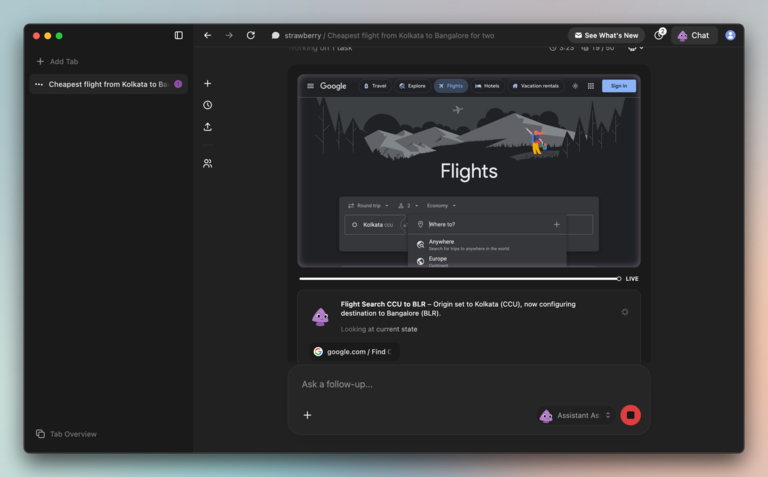Select the Travel tab in Google
Viewport: 768px width, 477px height.
(x=375, y=86)
